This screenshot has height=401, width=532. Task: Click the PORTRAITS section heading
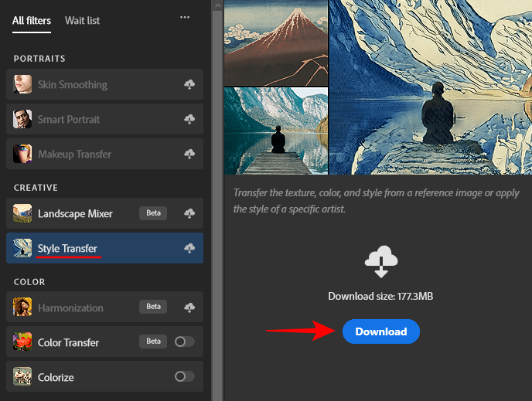39,59
